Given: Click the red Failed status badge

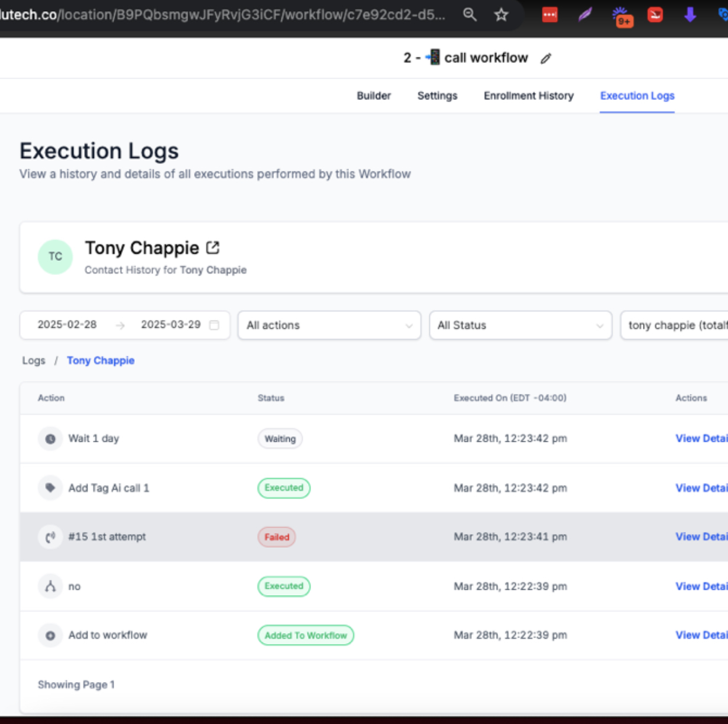Looking at the screenshot, I should click(x=276, y=537).
